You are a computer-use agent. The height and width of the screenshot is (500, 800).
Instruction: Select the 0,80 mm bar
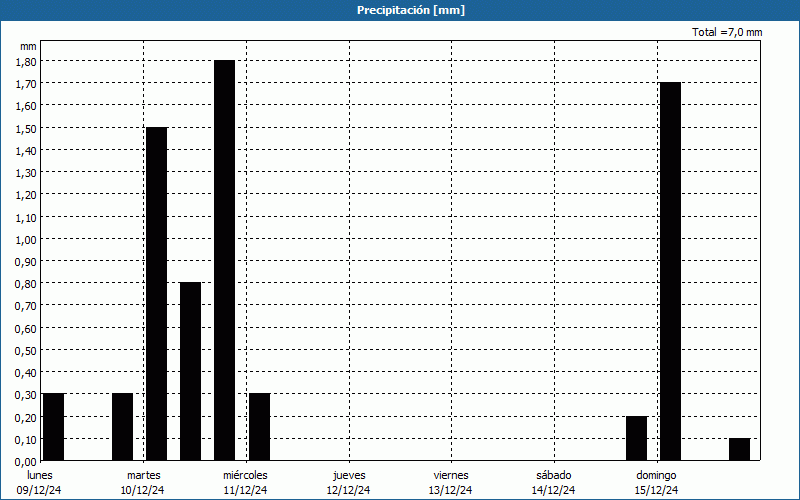[x=190, y=371]
